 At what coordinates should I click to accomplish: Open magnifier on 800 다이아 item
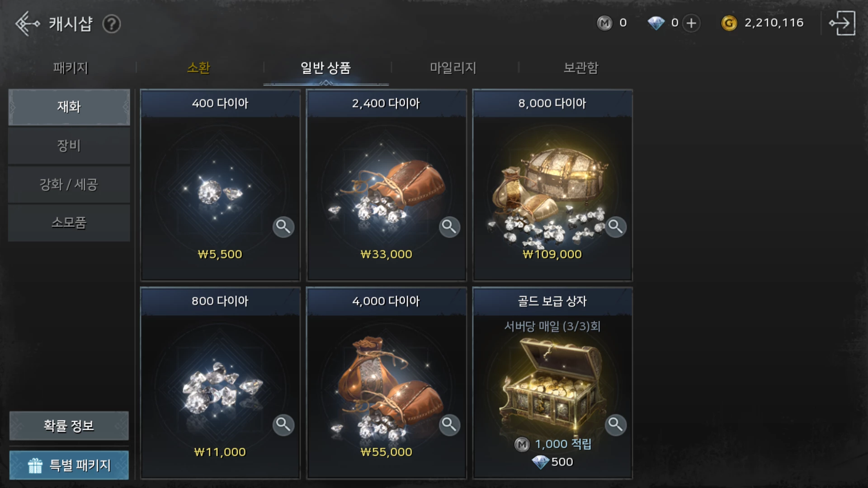283,425
